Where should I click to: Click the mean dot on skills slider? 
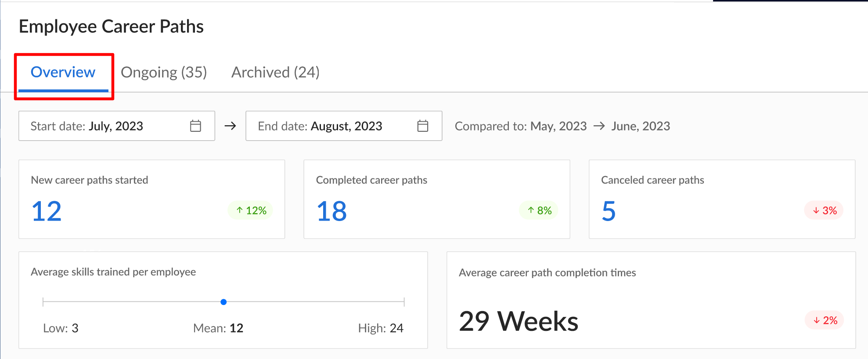(x=223, y=302)
